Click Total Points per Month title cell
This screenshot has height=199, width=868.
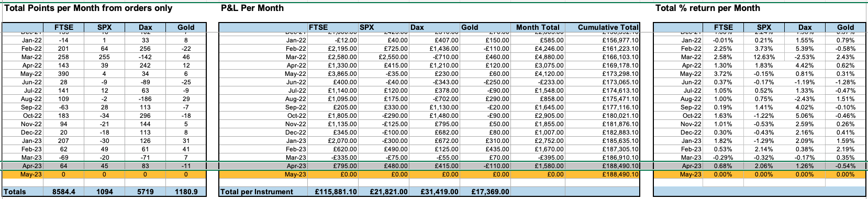(88, 8)
